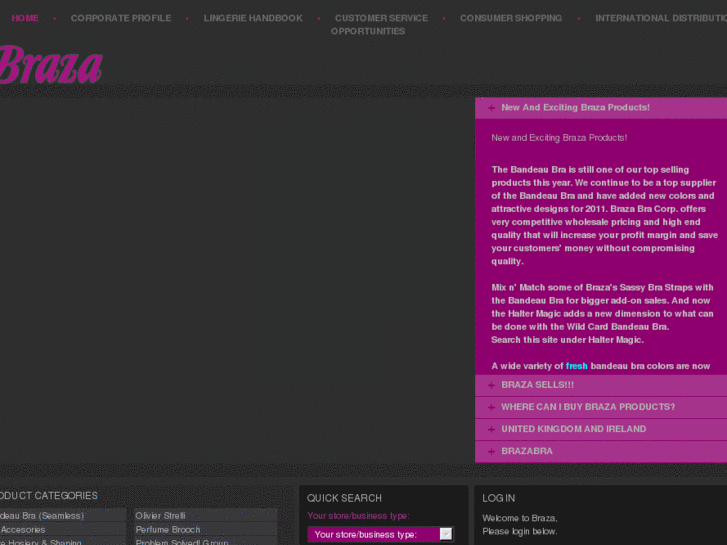Open the Accesories category
Image resolution: width=727 pixels, height=545 pixels.
click(62, 529)
